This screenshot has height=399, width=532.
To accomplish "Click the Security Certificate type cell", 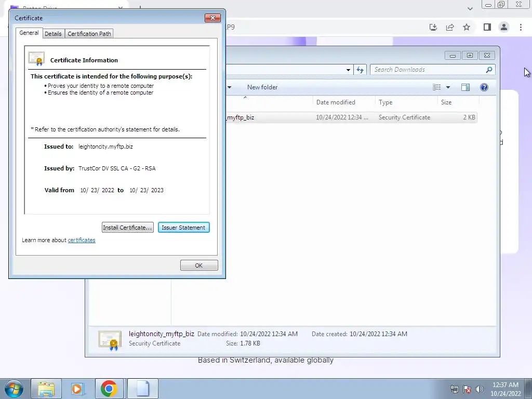I will [x=404, y=117].
